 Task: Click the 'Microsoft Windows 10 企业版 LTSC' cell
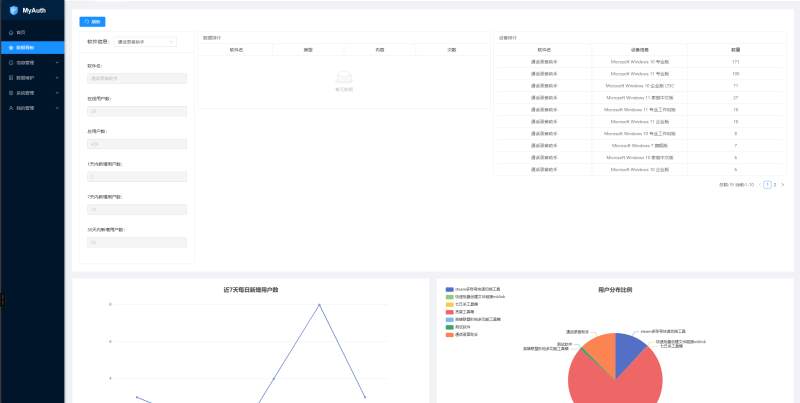tap(640, 86)
